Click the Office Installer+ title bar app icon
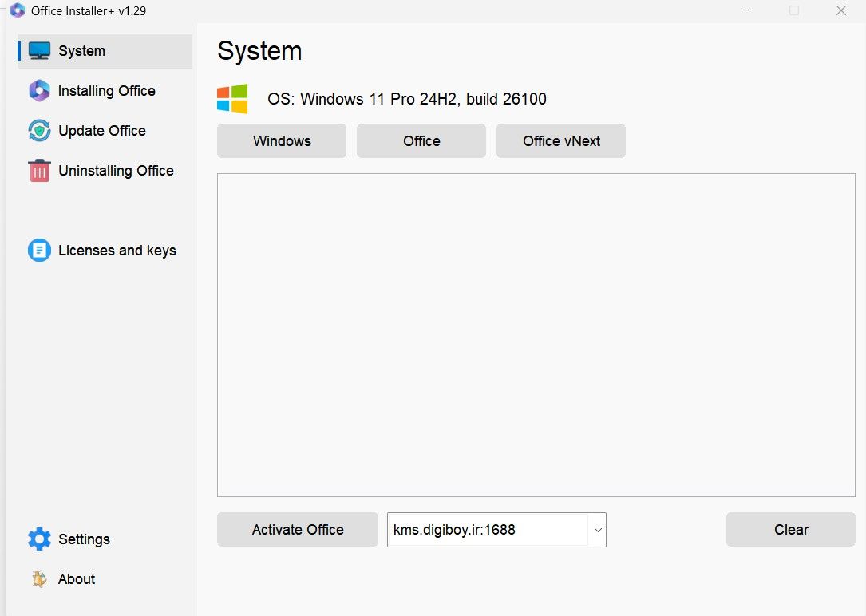 tap(18, 10)
